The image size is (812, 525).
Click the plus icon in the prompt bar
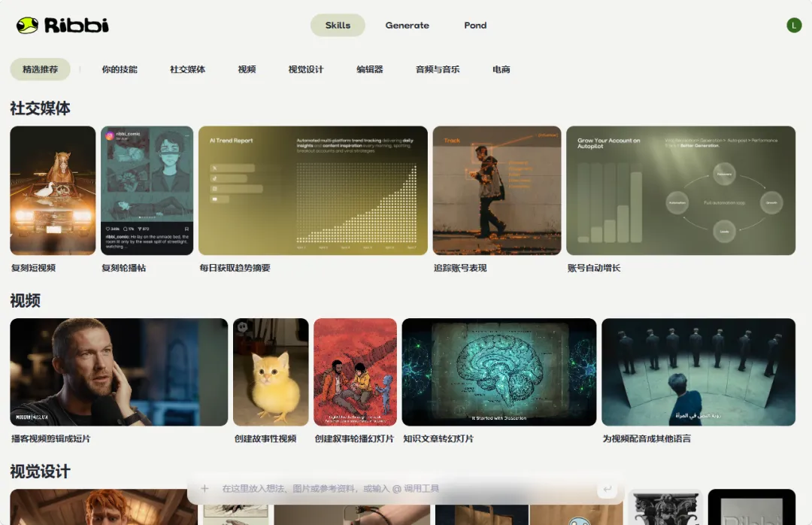[205, 489]
